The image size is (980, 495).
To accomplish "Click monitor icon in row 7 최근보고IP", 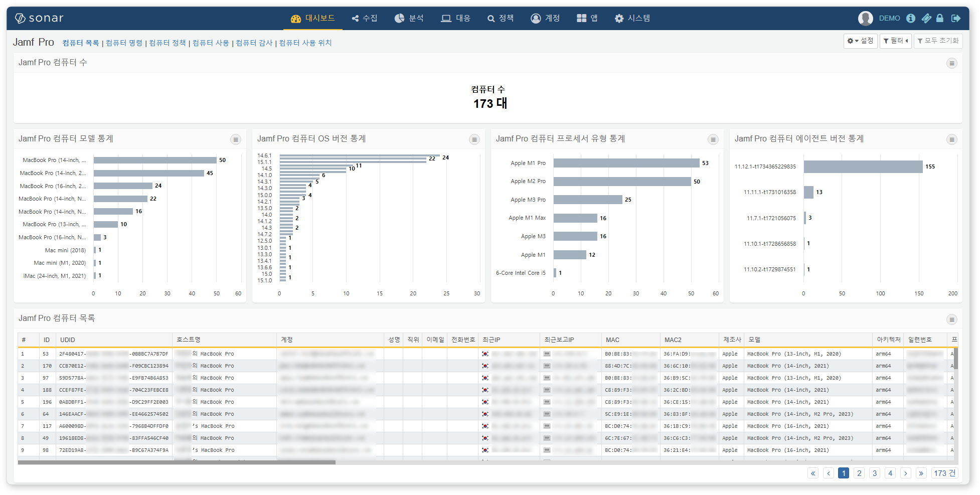I will point(547,426).
